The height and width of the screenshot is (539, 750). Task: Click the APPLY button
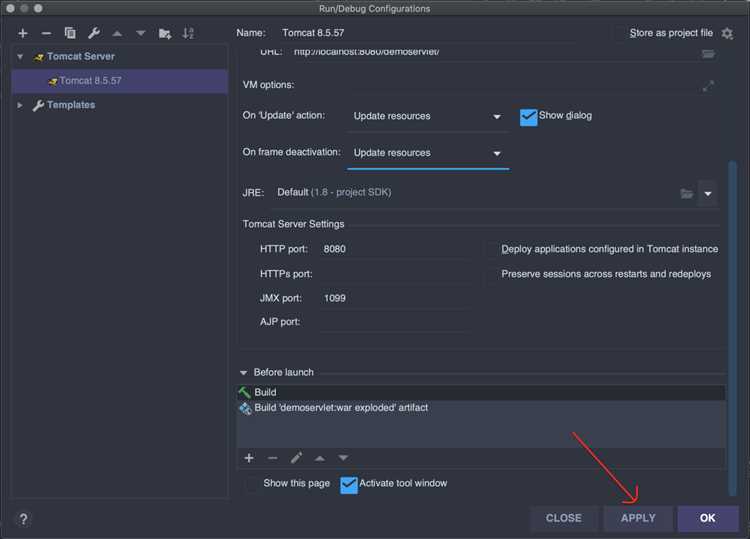[x=638, y=518]
